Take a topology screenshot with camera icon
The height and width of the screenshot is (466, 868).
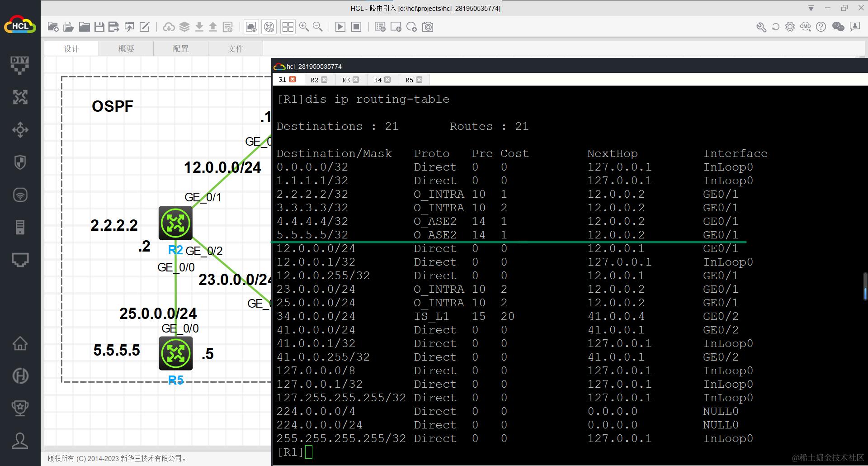[x=428, y=27]
